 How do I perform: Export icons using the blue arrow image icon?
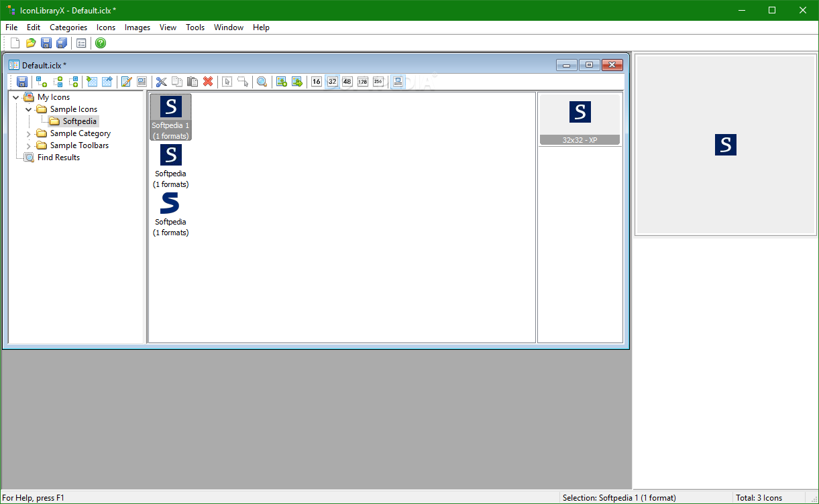pos(107,82)
